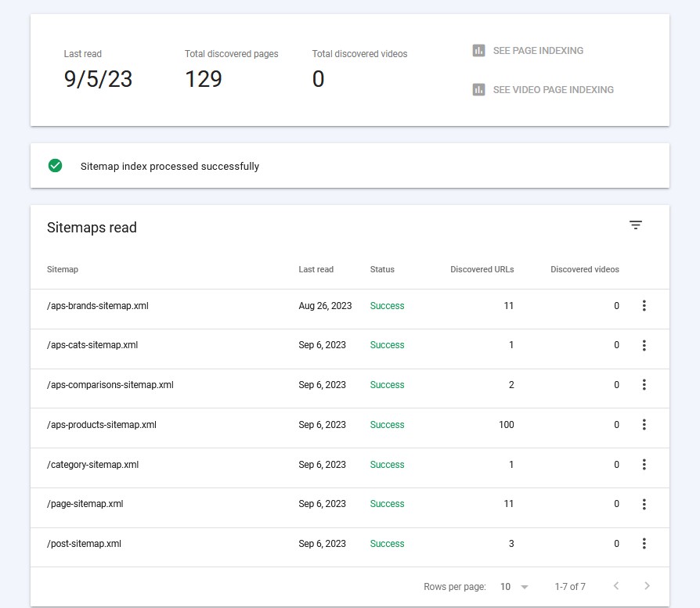This screenshot has height=608, width=700.
Task: Click the Status column header
Action: (x=382, y=269)
